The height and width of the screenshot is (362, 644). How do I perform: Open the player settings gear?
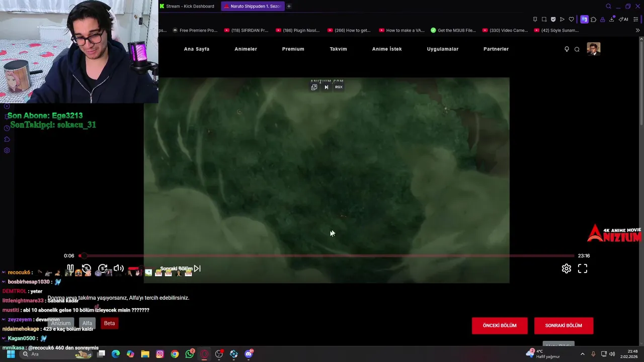point(567,269)
